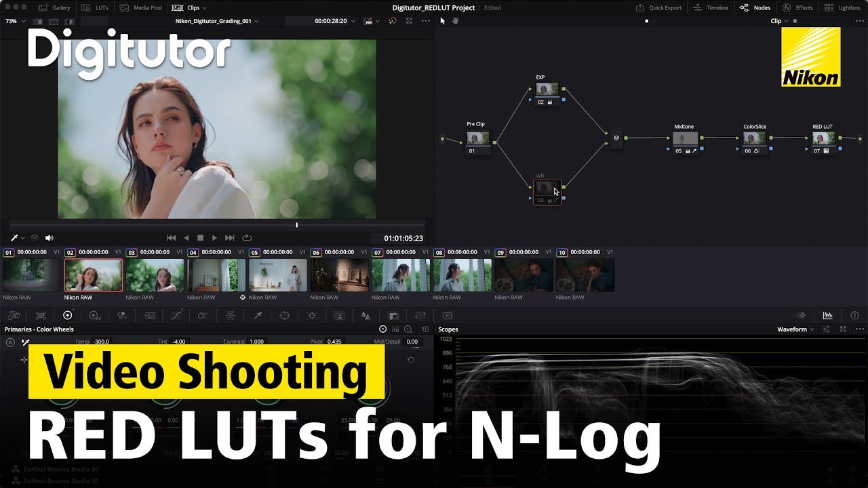
Task: Stop playback
Action: coord(200,238)
